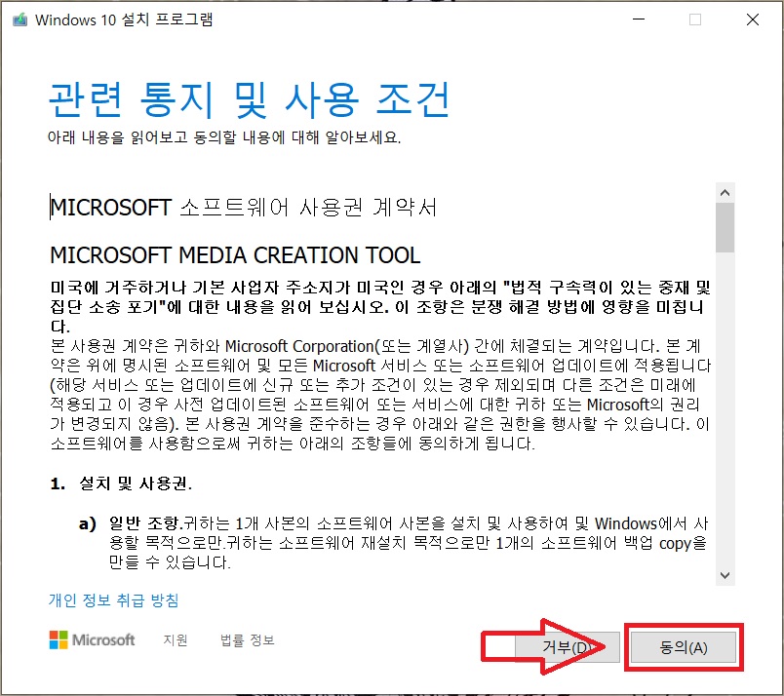Click the 'MICROSOFT MEDIA CREATION TOOL' heading text

coord(235,255)
